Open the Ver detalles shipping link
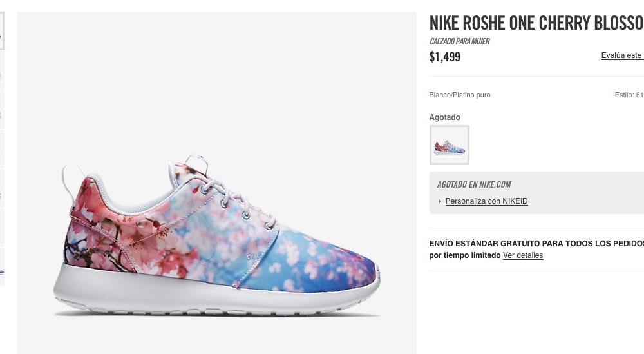 523,255
